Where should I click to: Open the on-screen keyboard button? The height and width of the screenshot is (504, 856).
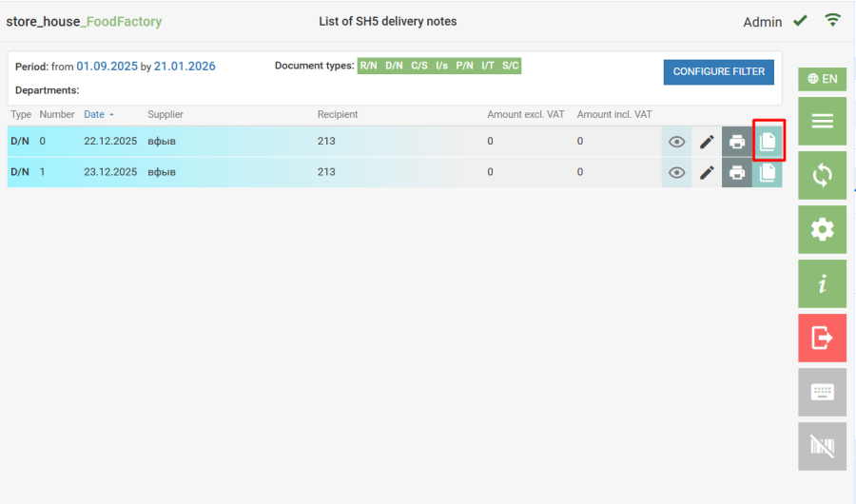pyautogui.click(x=822, y=392)
